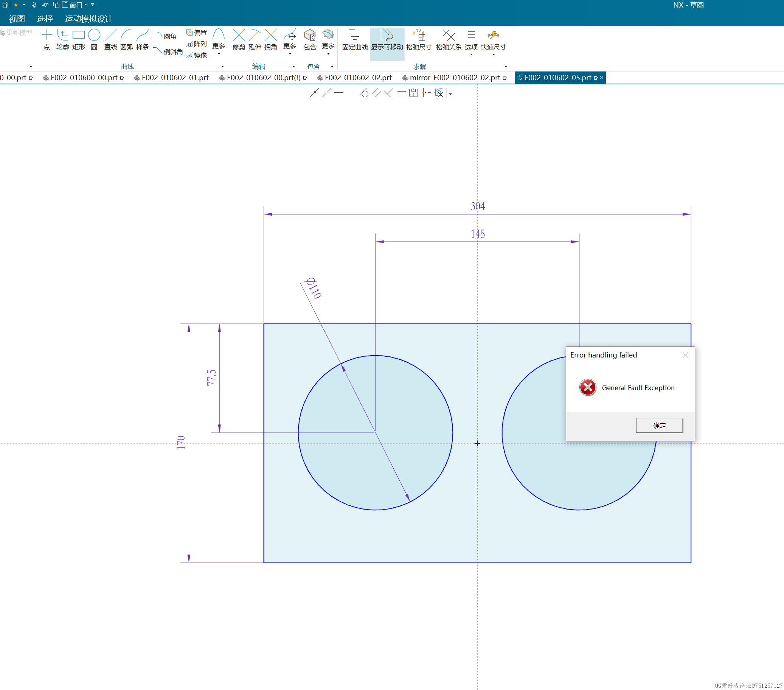The image size is (784, 690).
Task: Close the E002-010602-05.prt tab
Action: (602, 78)
